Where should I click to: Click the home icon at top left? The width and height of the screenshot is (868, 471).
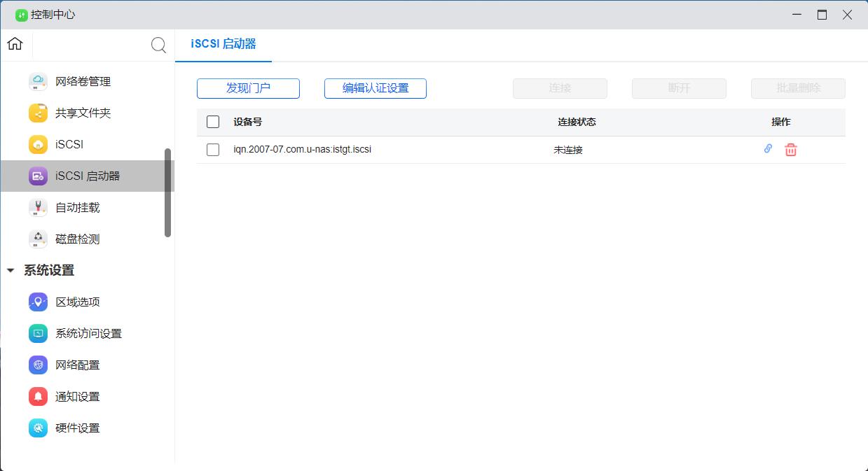click(x=14, y=43)
